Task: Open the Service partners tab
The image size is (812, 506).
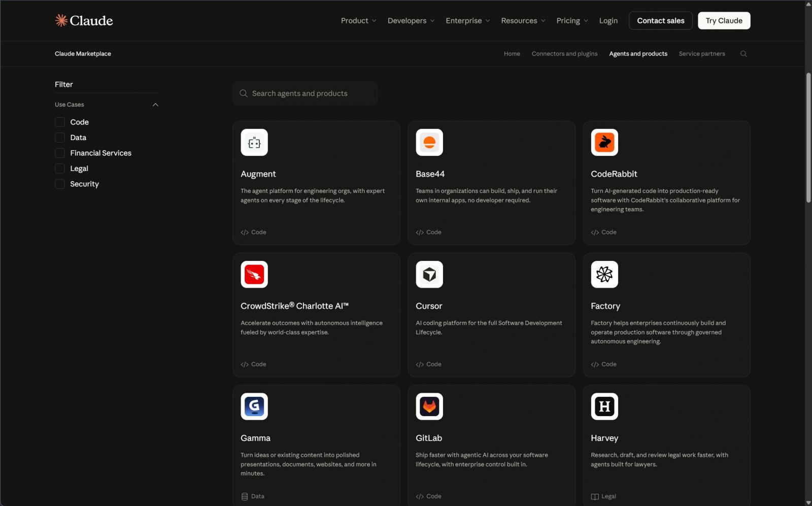Action: coord(702,54)
